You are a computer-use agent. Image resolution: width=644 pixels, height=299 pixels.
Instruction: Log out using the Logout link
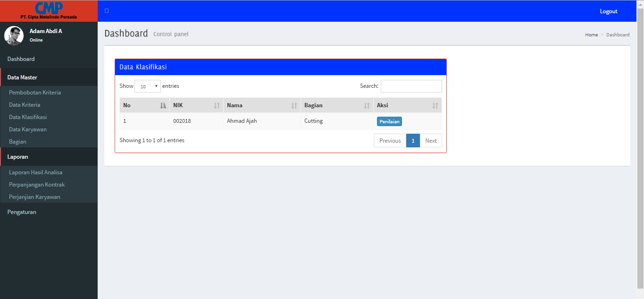coord(609,11)
